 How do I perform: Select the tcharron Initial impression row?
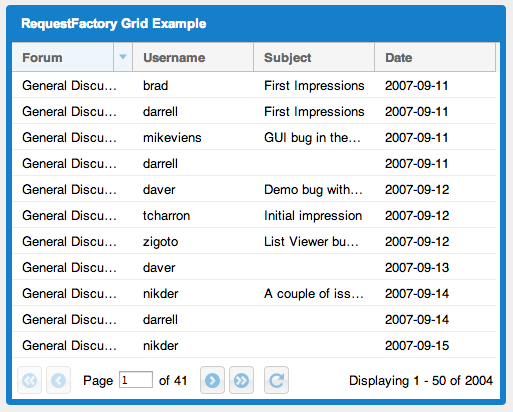tap(254, 215)
